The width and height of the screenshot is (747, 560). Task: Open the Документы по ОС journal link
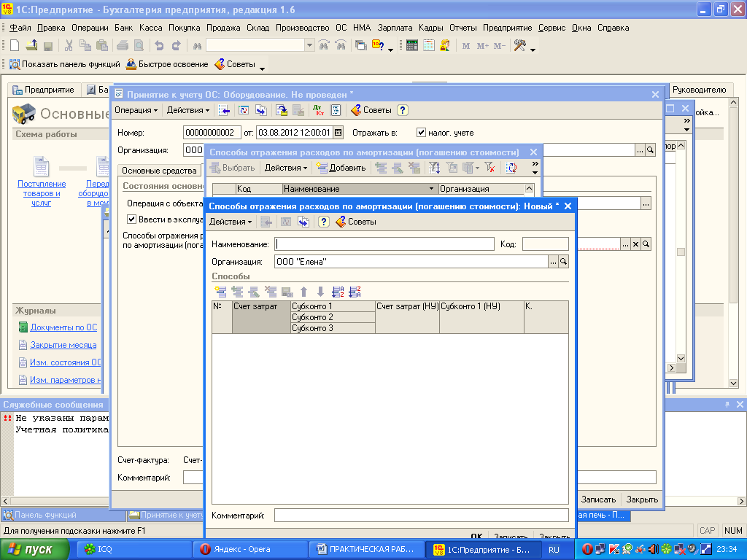[x=63, y=327]
